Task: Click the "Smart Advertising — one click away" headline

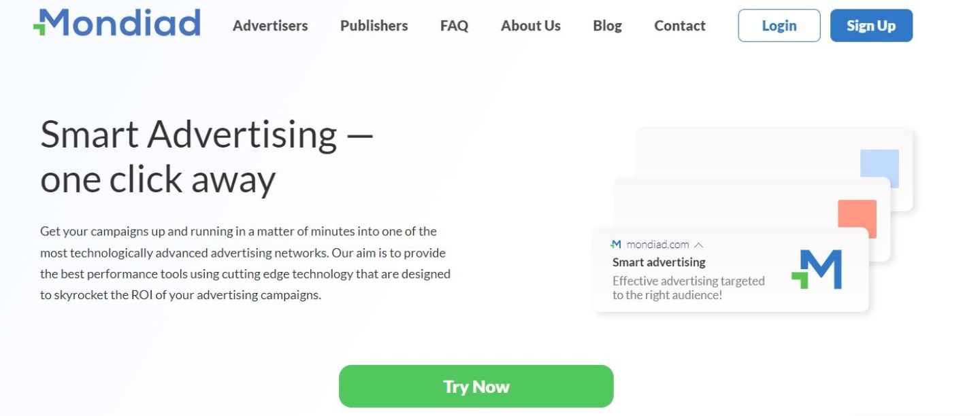Action: click(206, 156)
